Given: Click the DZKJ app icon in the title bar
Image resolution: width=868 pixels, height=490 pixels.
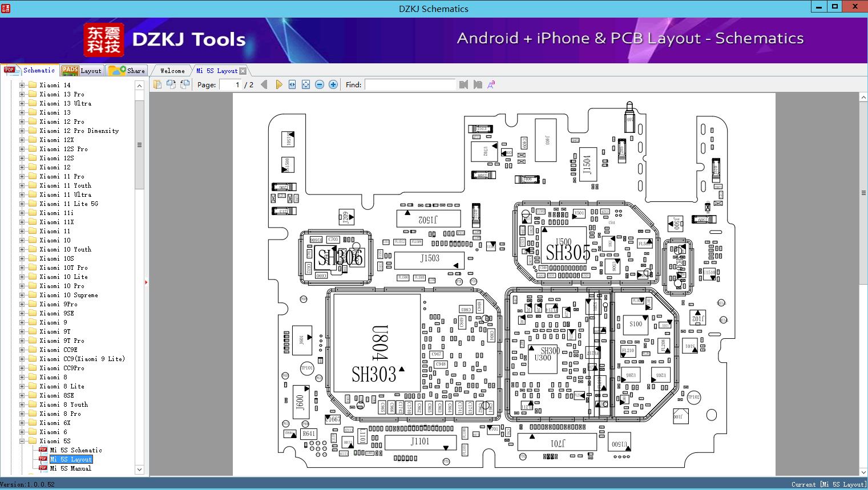Looking at the screenshot, I should coord(6,8).
